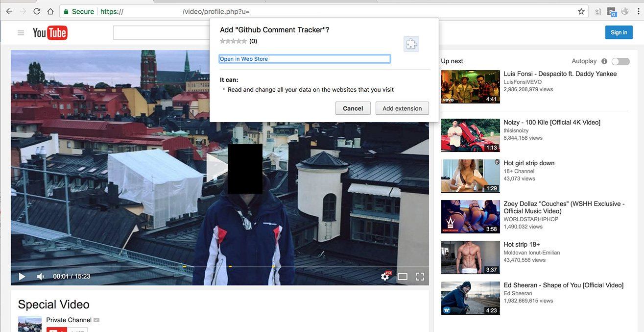This screenshot has height=332, width=644.
Task: Click the 'Up next' heading
Action: pos(452,61)
